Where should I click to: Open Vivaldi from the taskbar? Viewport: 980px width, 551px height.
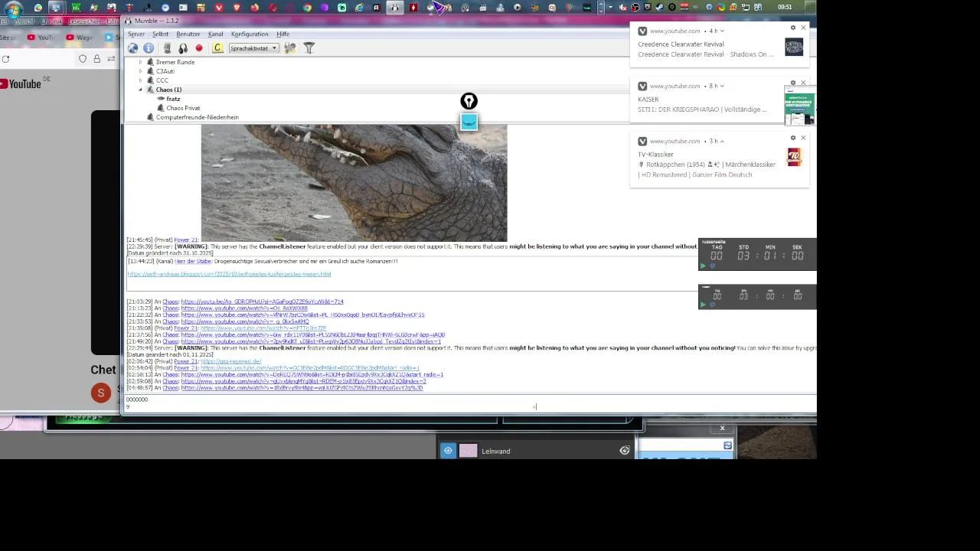219,8
